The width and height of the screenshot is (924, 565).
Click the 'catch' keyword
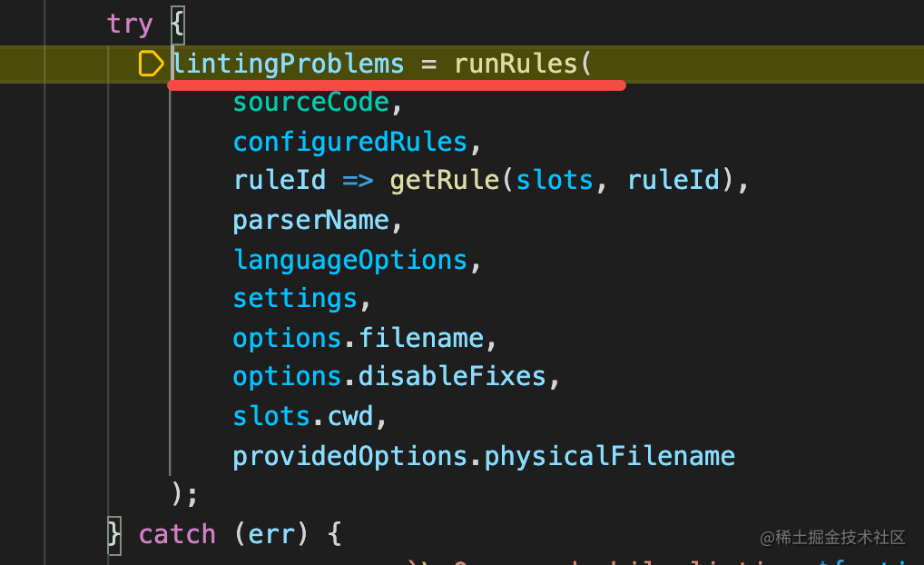[x=177, y=535]
